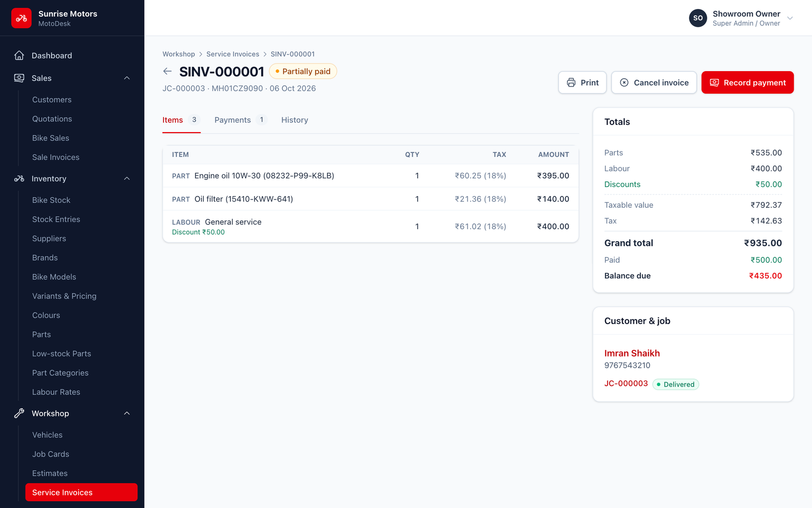This screenshot has height=508, width=812.
Task: Click the Cancel invoice button
Action: coord(654,82)
